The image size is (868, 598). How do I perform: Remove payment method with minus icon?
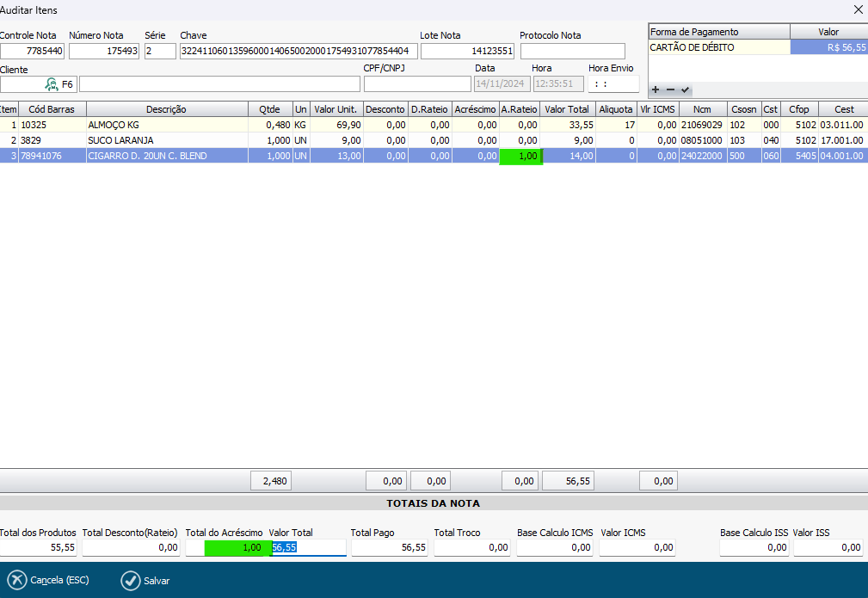pos(670,89)
